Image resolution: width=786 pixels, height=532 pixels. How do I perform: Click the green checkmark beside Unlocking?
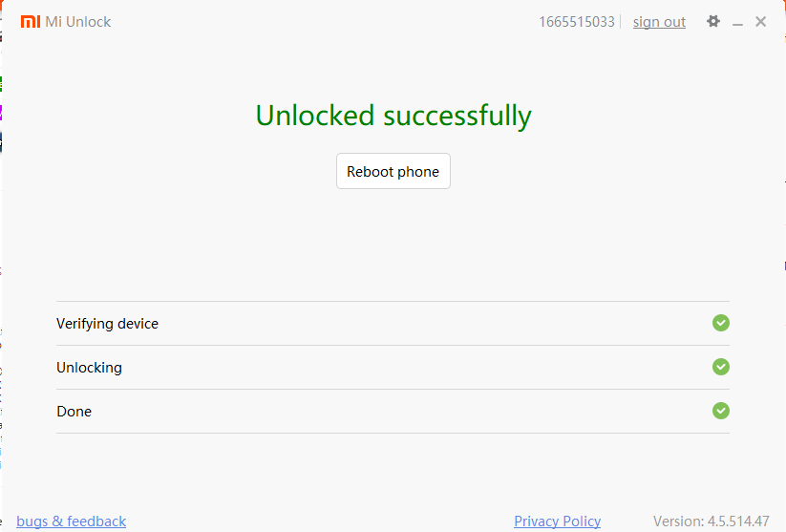(x=721, y=367)
